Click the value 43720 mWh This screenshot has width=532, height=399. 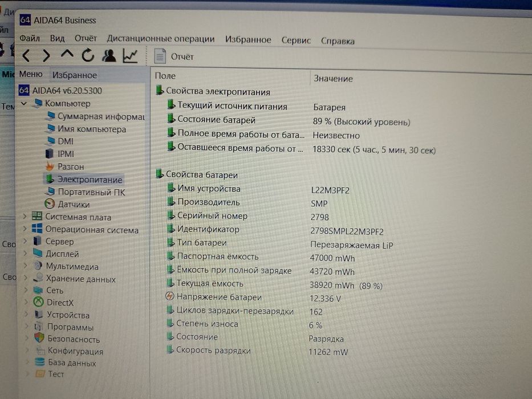point(332,272)
